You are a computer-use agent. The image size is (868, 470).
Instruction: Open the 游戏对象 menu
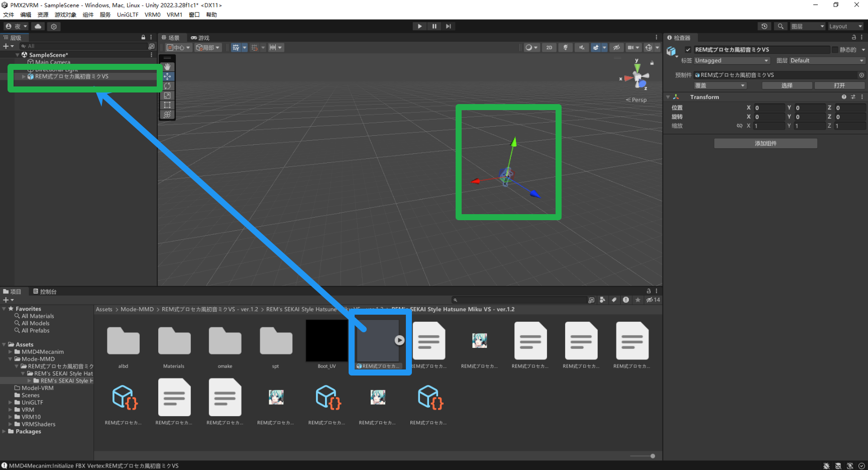coord(65,15)
